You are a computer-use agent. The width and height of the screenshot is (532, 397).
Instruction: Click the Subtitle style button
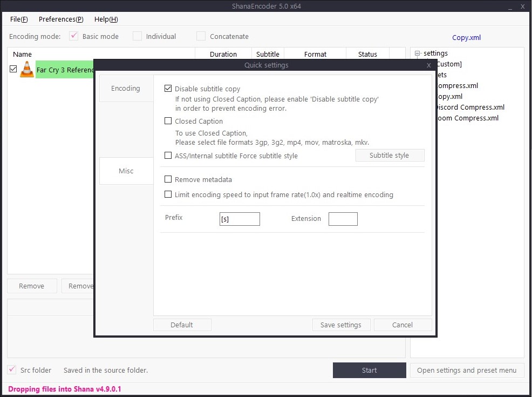(390, 155)
